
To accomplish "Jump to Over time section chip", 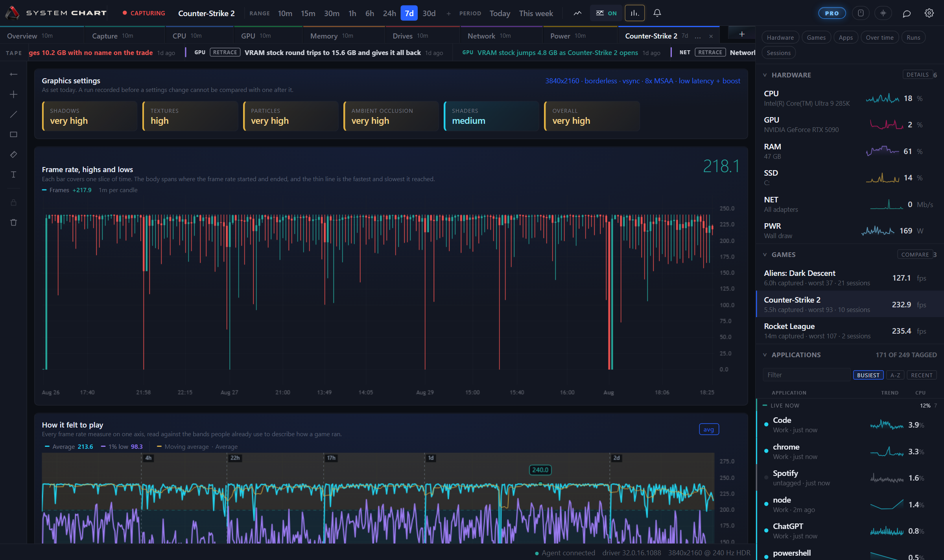I will point(879,37).
